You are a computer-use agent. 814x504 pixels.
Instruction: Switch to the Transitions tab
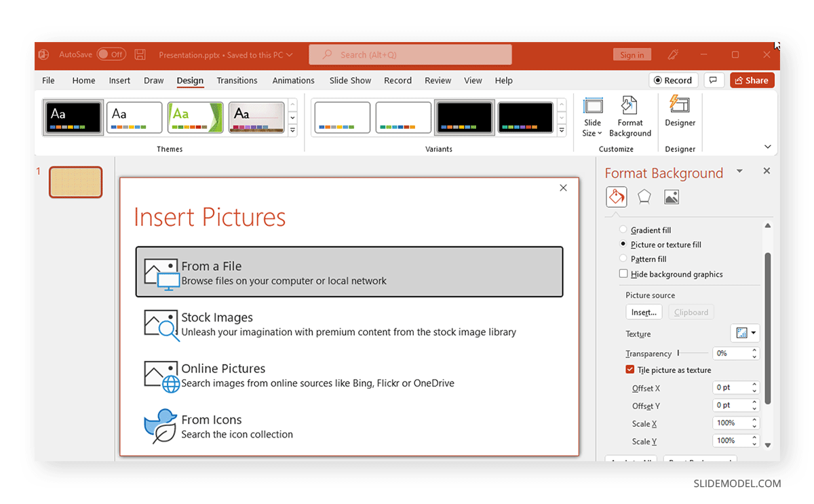click(237, 80)
